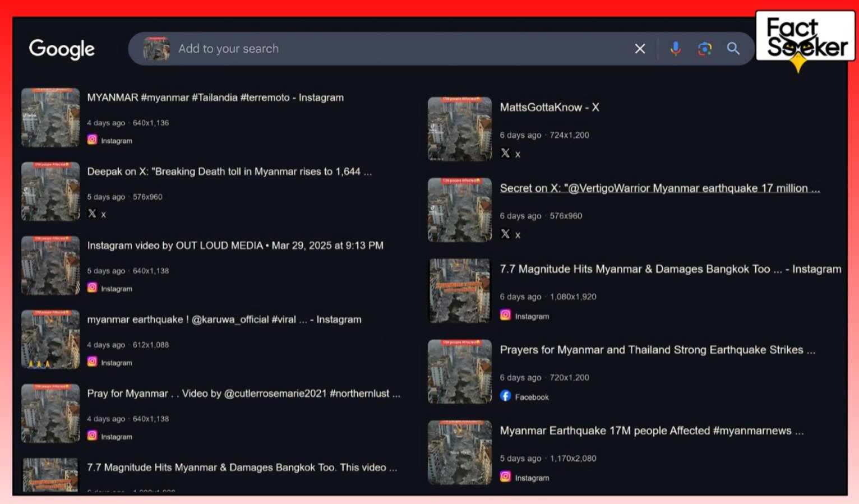Open Secret on X '@VertigoWarrior' result
859x504 pixels.
click(660, 188)
